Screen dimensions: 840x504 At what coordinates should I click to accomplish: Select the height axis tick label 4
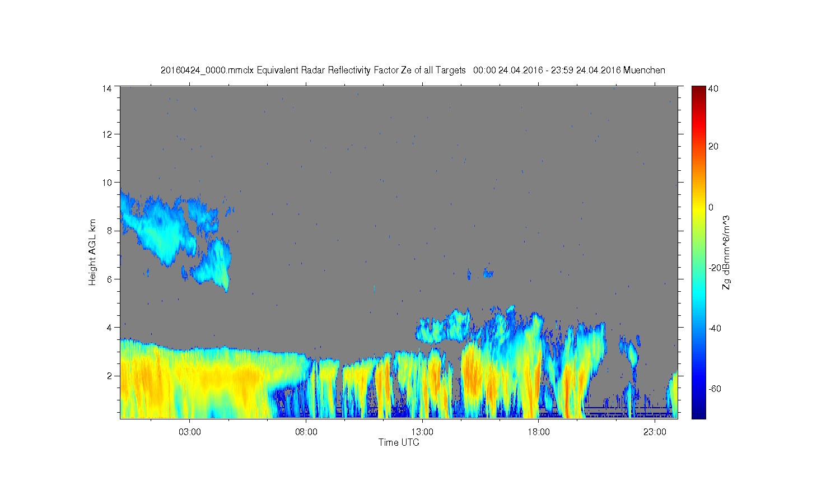[x=110, y=327]
